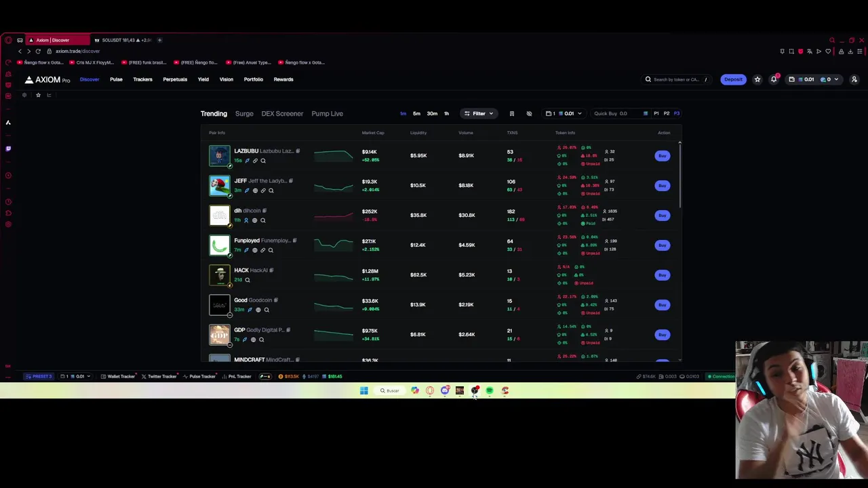
Task: Open the Yield menu item
Action: (203, 79)
